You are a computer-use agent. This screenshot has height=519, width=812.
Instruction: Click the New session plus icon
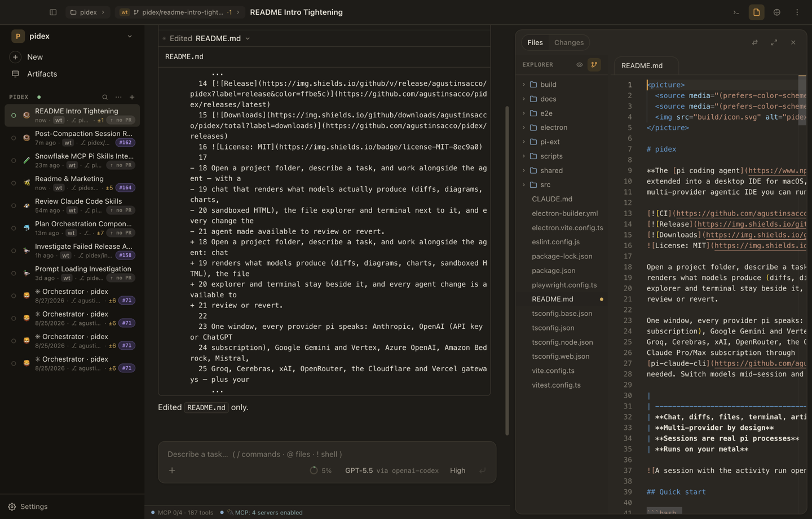[15, 57]
